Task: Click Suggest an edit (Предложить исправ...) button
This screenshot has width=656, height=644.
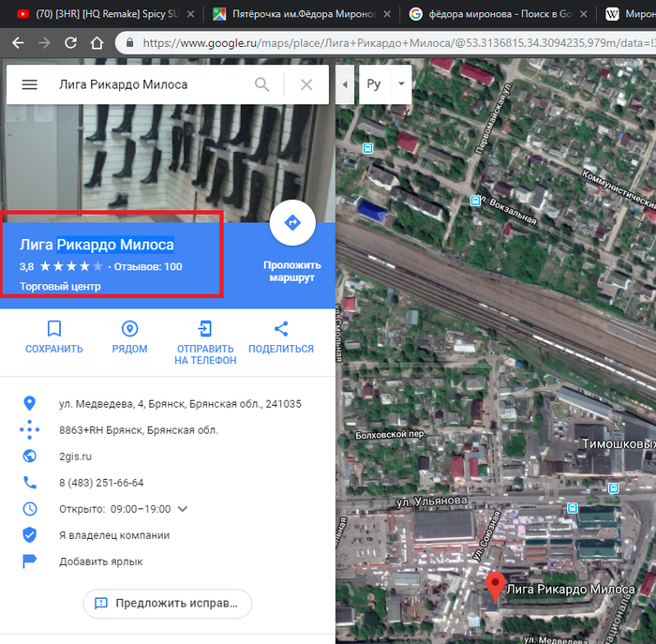Action: coord(168,603)
